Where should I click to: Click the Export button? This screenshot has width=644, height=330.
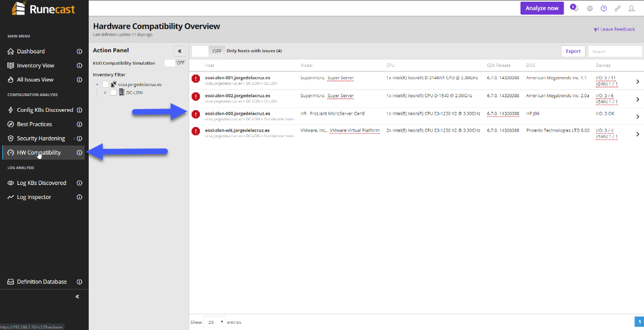coord(573,51)
